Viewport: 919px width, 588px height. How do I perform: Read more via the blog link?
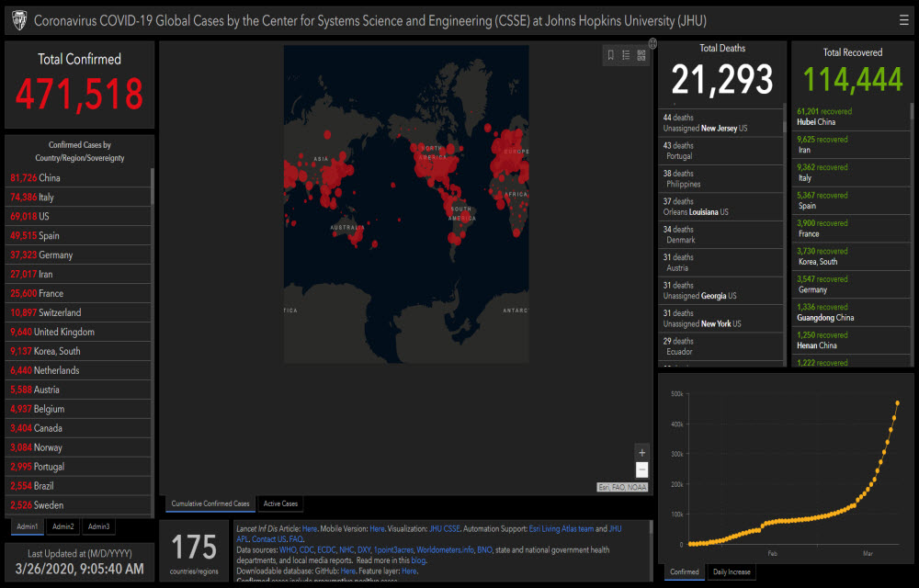tap(418, 560)
